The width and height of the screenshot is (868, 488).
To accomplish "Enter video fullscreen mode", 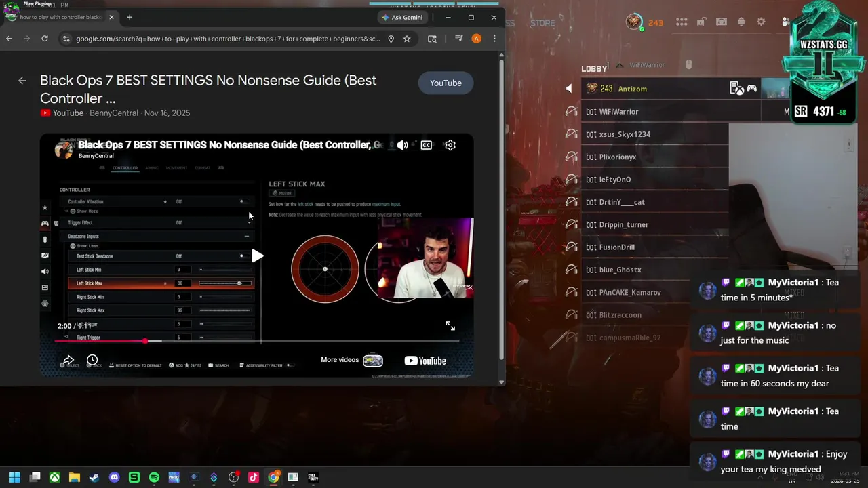I will point(450,326).
